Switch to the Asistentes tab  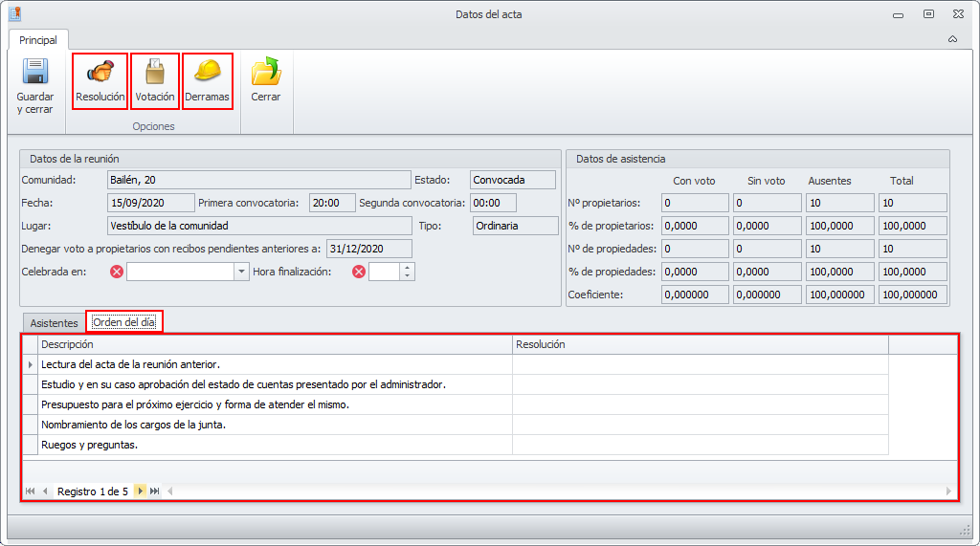[x=55, y=323]
